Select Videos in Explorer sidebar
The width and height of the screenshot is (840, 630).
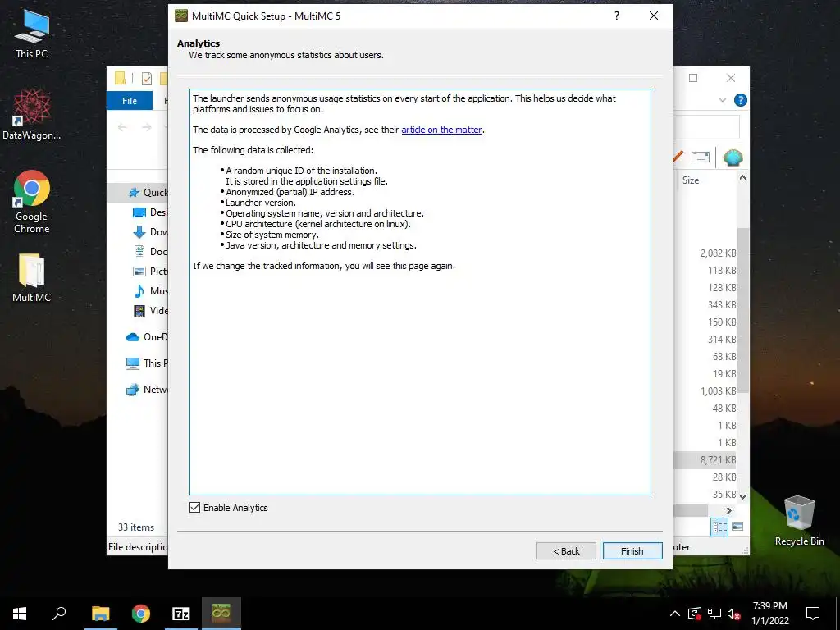click(x=150, y=311)
